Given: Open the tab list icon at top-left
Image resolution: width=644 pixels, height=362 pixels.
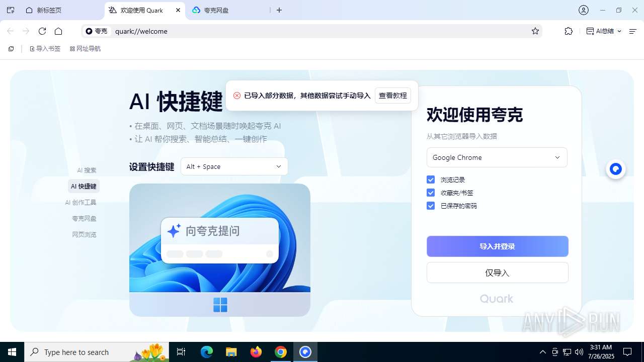Looking at the screenshot, I should [x=11, y=10].
